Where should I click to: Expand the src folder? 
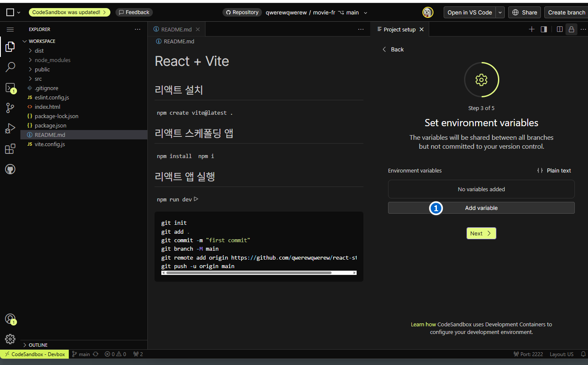point(38,79)
